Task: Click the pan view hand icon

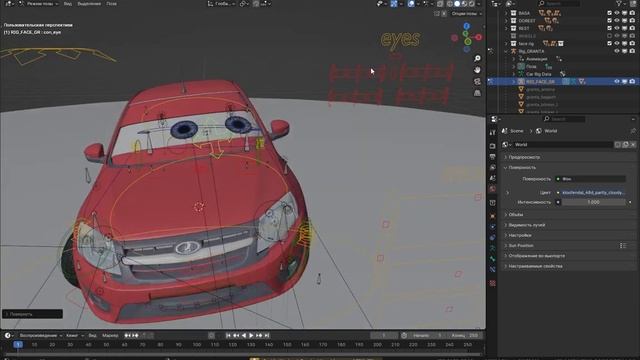Action: [477, 70]
